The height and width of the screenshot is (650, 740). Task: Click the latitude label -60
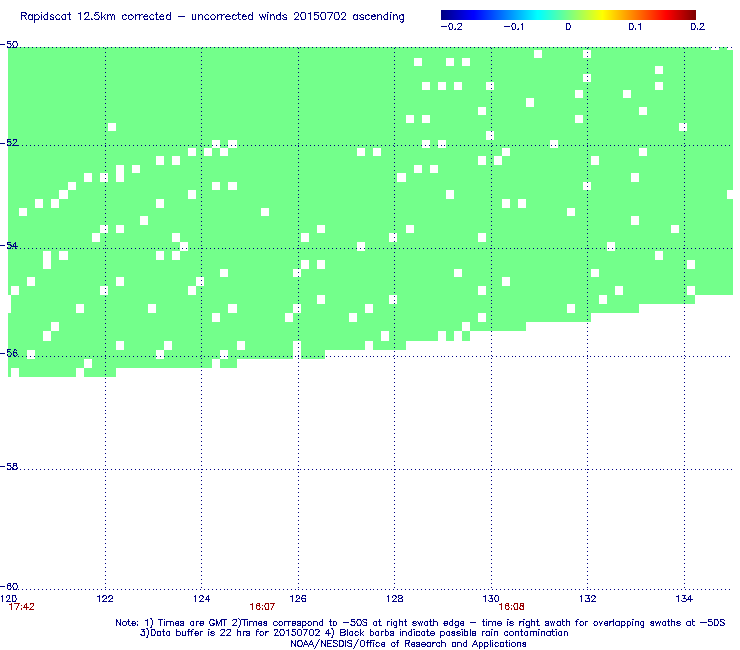tap(9, 586)
